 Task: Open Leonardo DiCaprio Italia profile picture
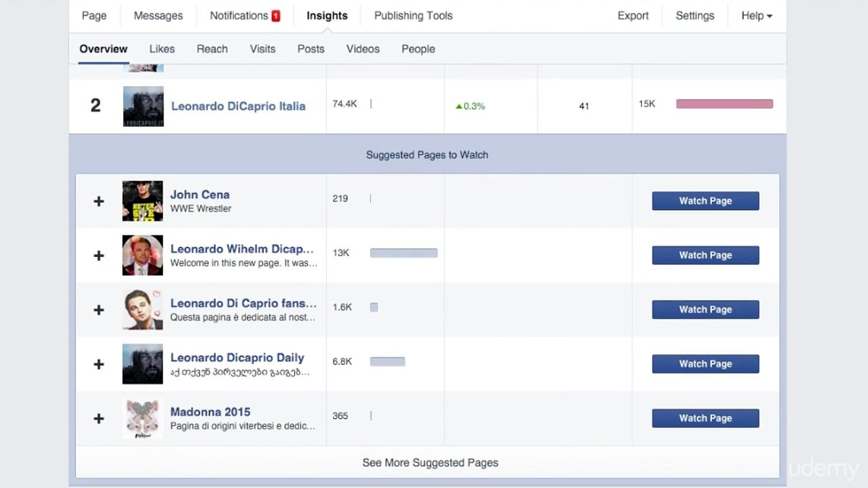coord(143,106)
